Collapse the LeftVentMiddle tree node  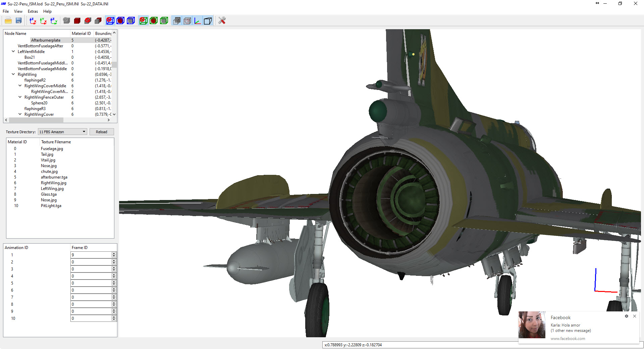13,52
